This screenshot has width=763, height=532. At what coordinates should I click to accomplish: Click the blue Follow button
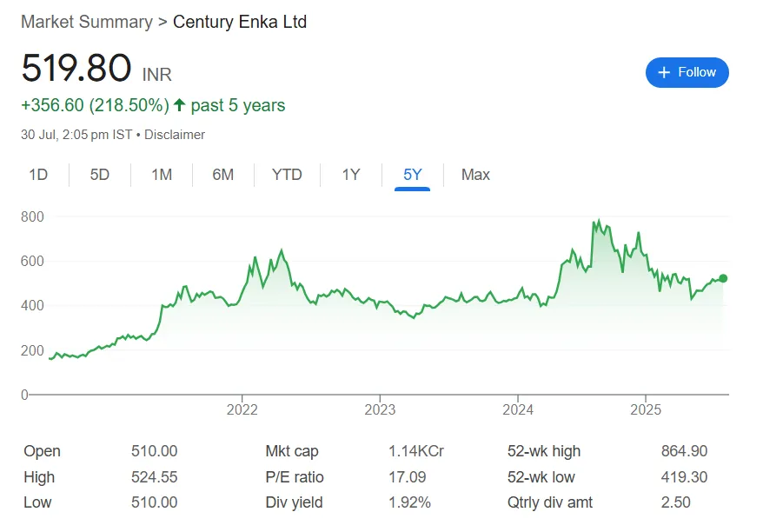687,72
